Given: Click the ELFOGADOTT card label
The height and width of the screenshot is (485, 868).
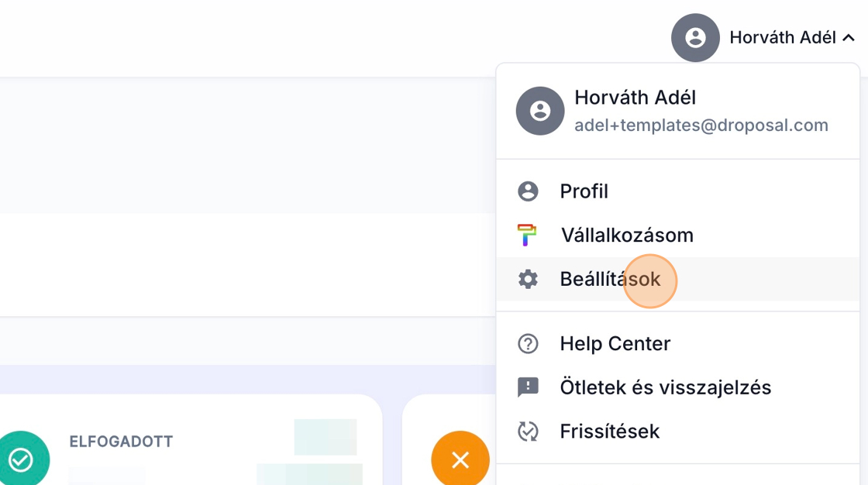Looking at the screenshot, I should coord(121,442).
